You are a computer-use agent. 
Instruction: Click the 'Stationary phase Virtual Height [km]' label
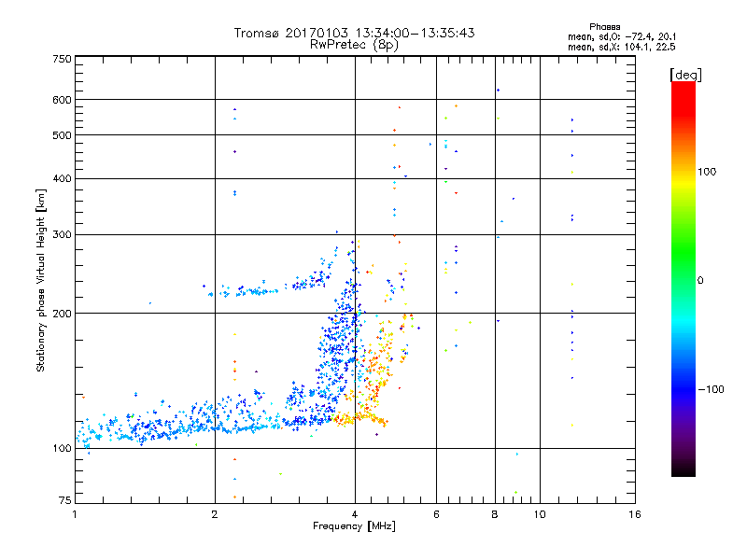pyautogui.click(x=41, y=280)
